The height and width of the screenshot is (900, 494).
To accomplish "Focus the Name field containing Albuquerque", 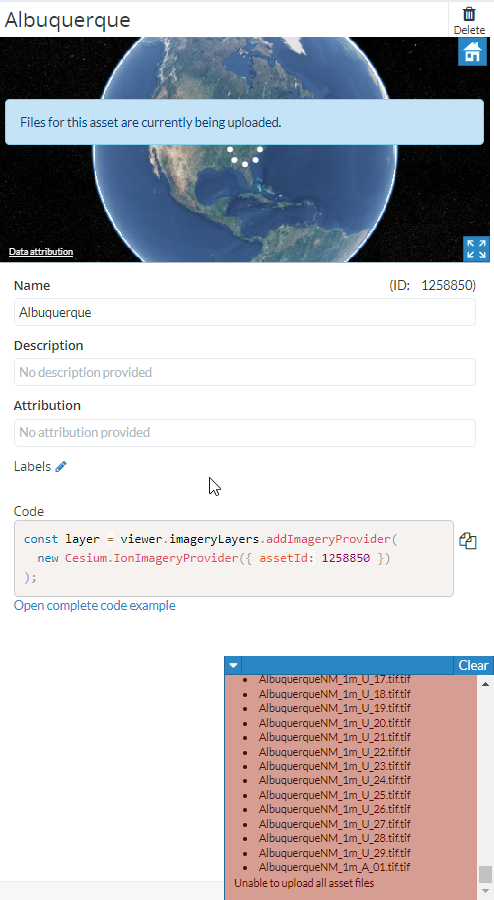I will [x=245, y=312].
